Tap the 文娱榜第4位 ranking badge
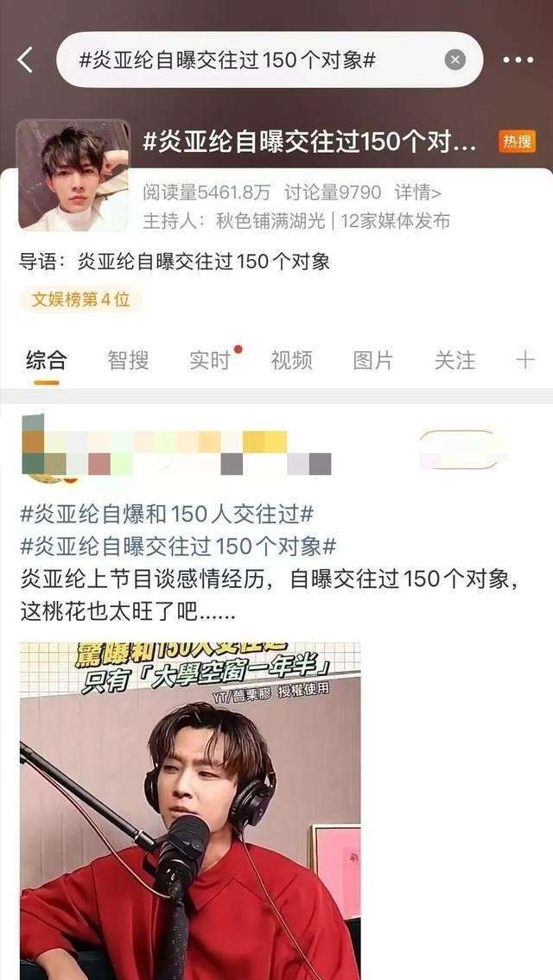553x980 pixels. pos(80,300)
